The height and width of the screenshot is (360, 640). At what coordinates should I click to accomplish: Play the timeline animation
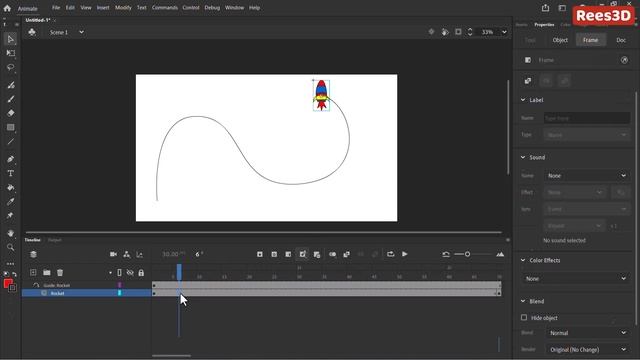(404, 254)
